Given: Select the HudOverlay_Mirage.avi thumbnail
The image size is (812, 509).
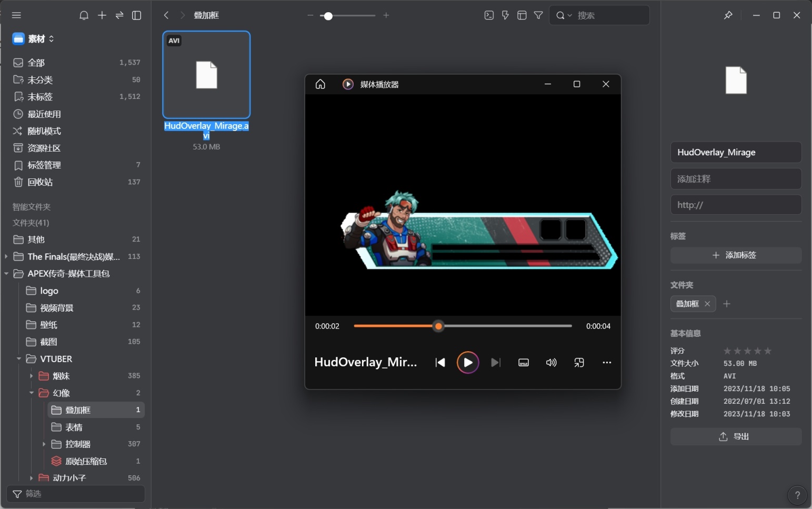Looking at the screenshot, I should pyautogui.click(x=206, y=75).
